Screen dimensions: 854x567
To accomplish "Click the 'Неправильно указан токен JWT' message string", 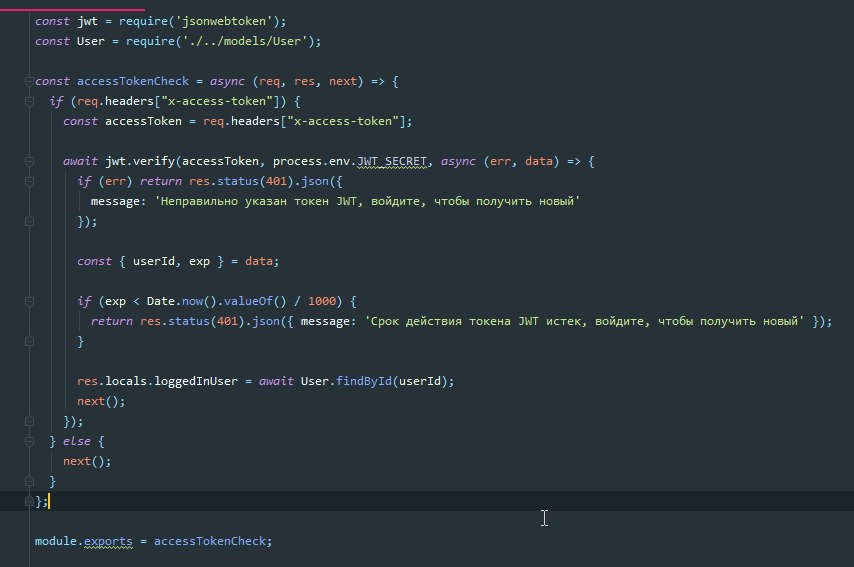I will (x=367, y=202).
